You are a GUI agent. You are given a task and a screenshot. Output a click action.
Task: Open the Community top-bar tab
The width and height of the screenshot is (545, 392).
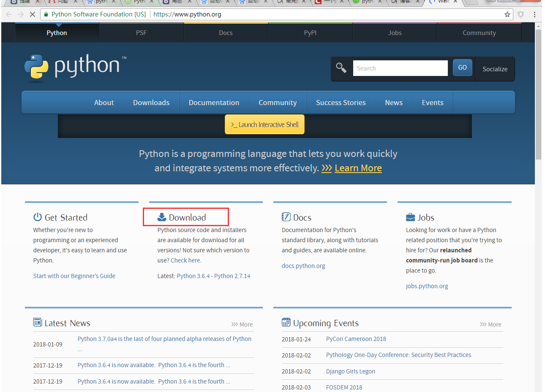[480, 32]
